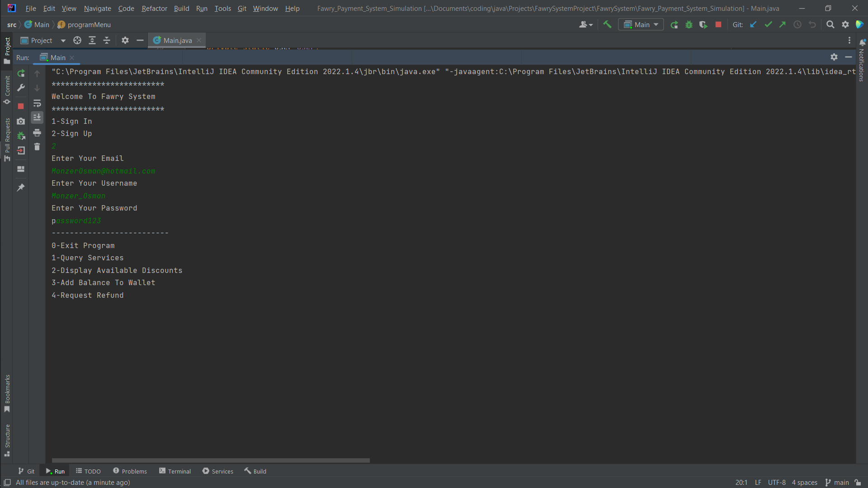Click the programMenu breadcrumb
This screenshot has width=868, height=488.
89,25
